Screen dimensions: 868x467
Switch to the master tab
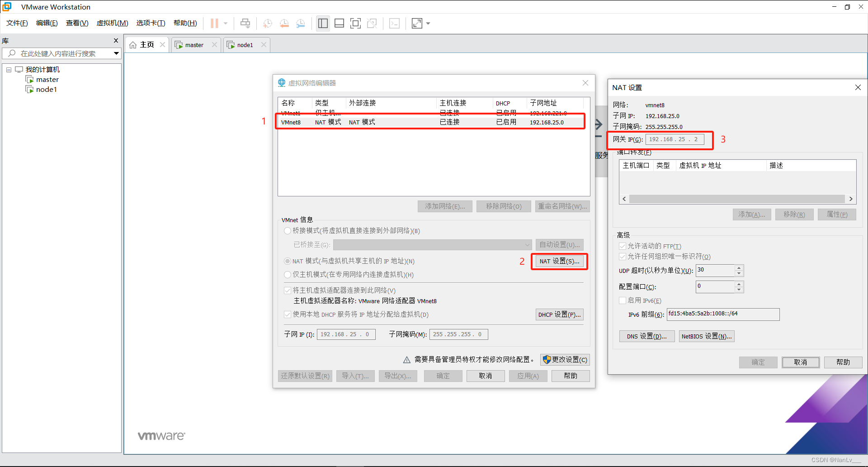pyautogui.click(x=196, y=45)
